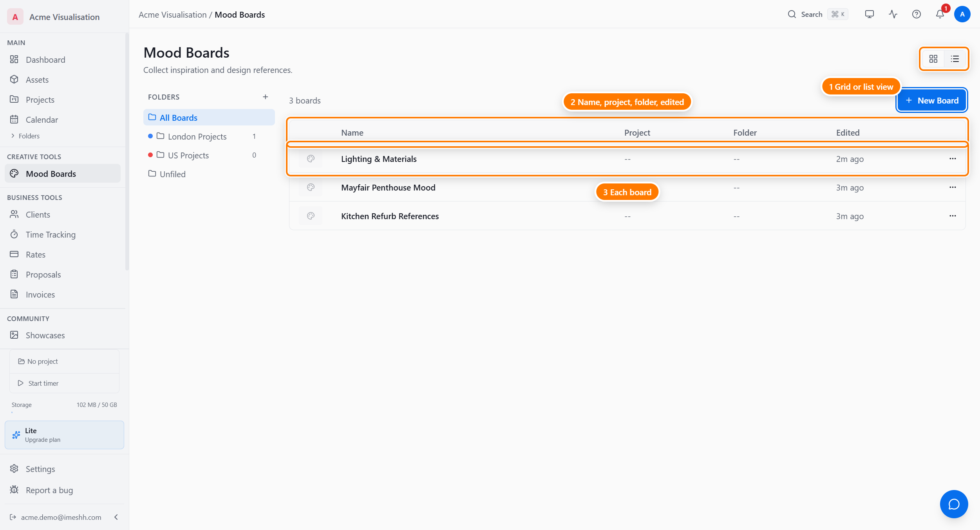Click the Lite Upgrade plan banner
Viewport: 980px width, 530px height.
coord(64,435)
